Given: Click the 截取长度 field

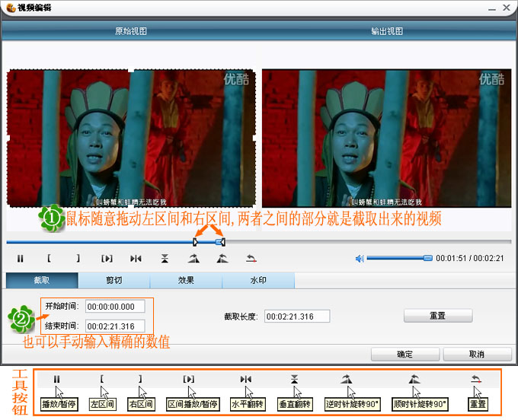Looking at the screenshot, I should tap(297, 317).
